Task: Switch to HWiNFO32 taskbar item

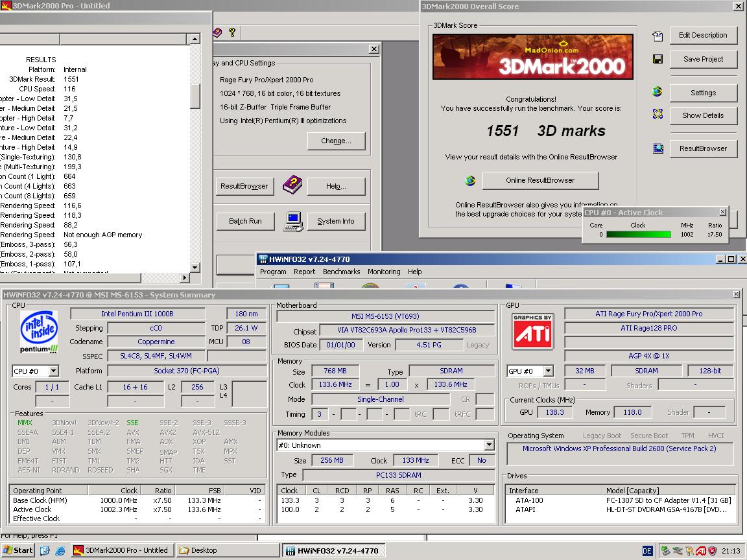Action: 333,551
